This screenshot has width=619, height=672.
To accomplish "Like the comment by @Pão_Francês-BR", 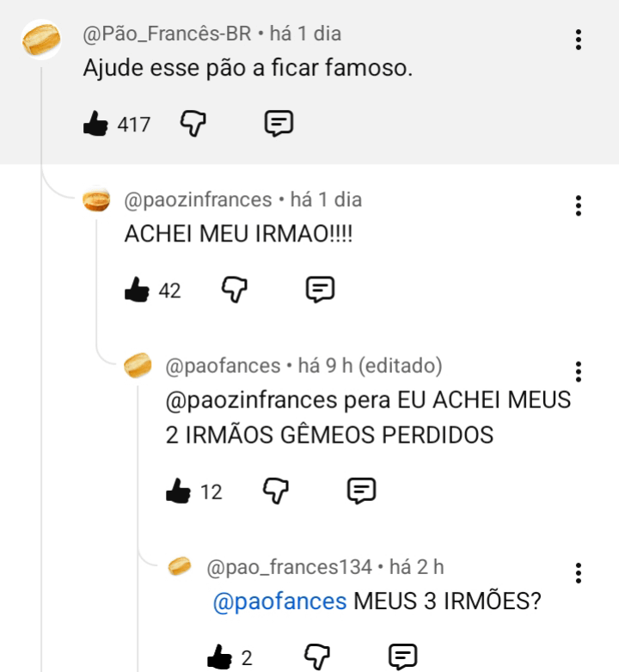I will (x=95, y=125).
